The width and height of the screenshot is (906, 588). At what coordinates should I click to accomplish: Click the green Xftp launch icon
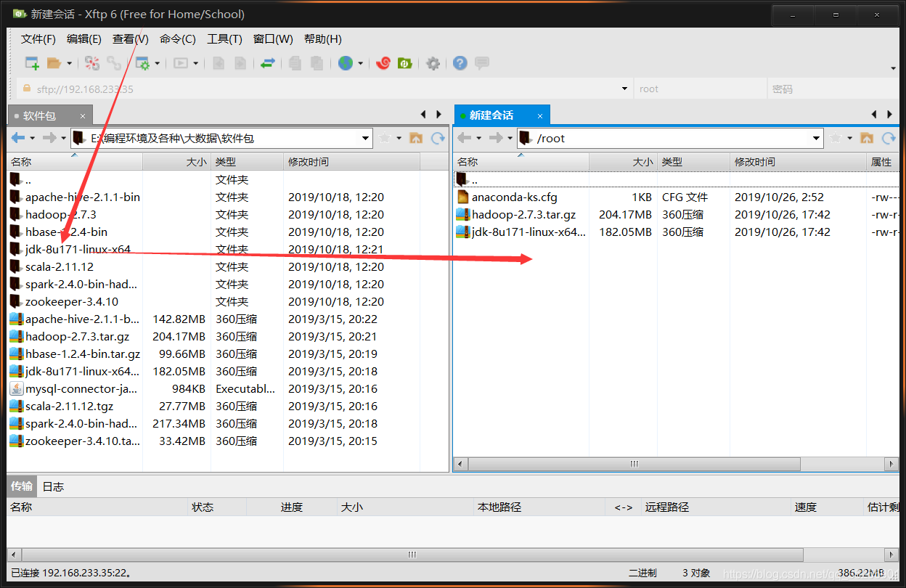pyautogui.click(x=404, y=63)
